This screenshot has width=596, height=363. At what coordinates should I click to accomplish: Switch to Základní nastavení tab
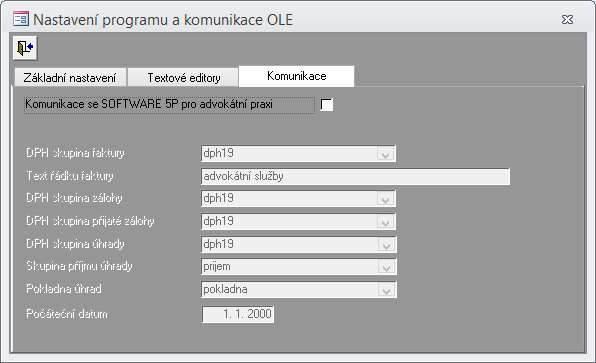point(70,78)
